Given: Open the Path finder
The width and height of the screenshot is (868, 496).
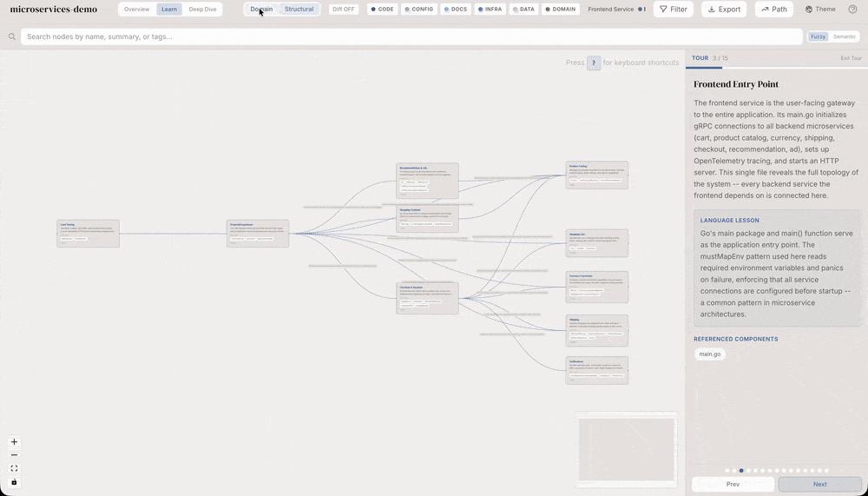Looking at the screenshot, I should click(774, 9).
